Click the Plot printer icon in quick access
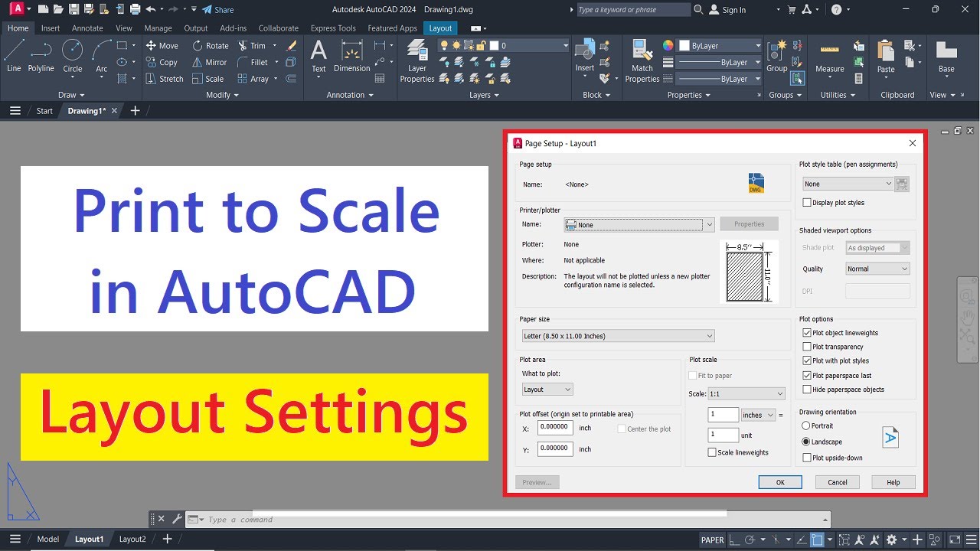The height and width of the screenshot is (551, 980). [135, 9]
